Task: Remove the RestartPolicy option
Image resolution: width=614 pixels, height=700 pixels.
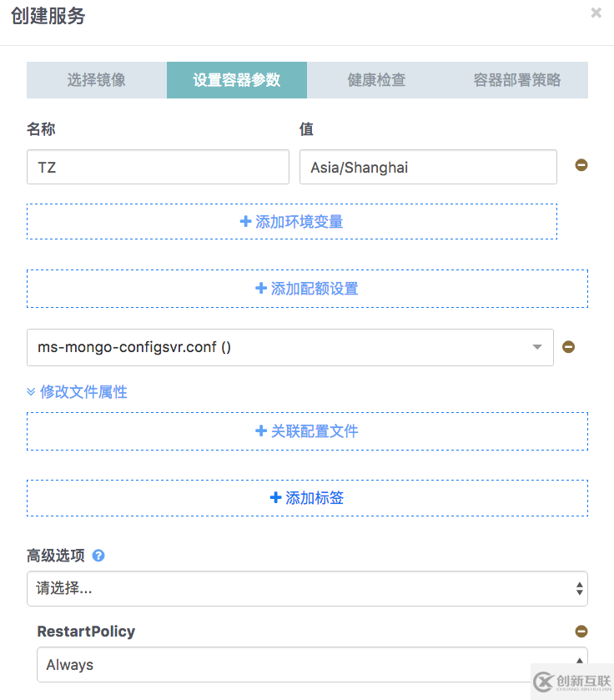Action: point(581,632)
